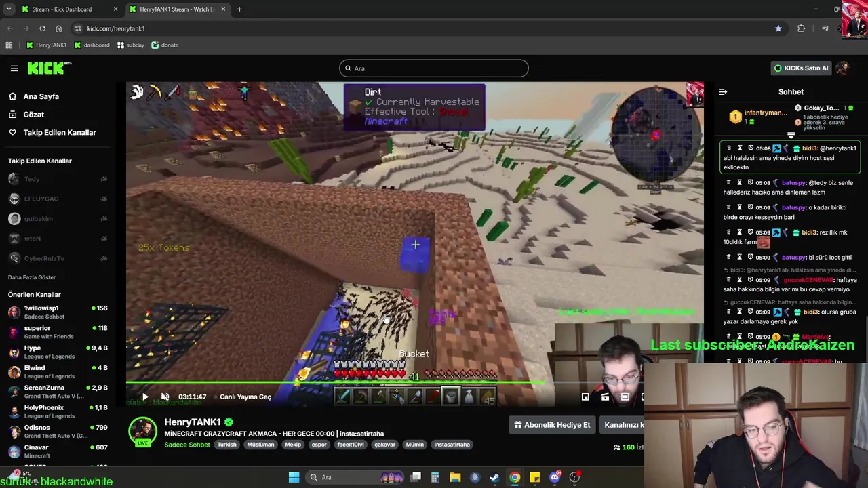Unmute the stream volume
The width and height of the screenshot is (868, 488).
coord(165,396)
